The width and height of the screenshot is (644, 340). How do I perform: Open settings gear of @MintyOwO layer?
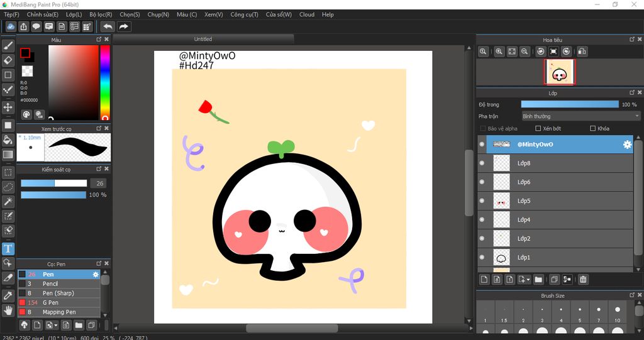click(627, 144)
